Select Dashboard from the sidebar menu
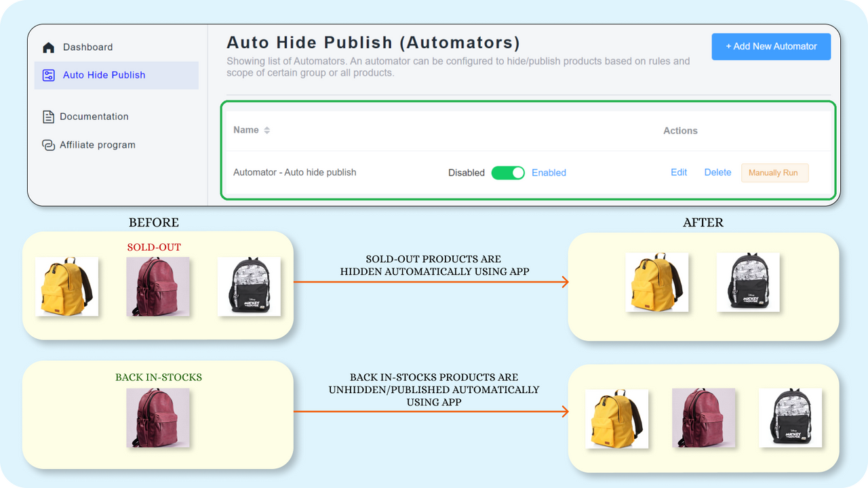868x488 pixels. [x=87, y=47]
